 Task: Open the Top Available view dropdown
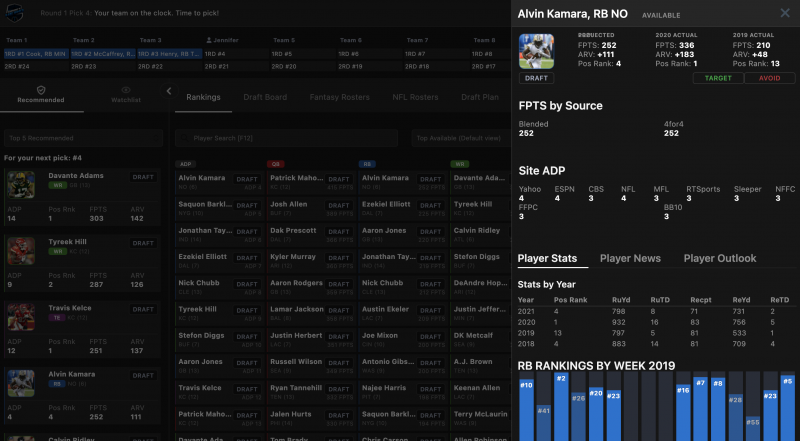(x=461, y=138)
